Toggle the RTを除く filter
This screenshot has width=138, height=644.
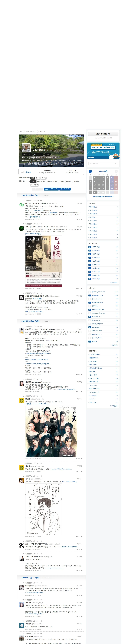(x=69, y=182)
